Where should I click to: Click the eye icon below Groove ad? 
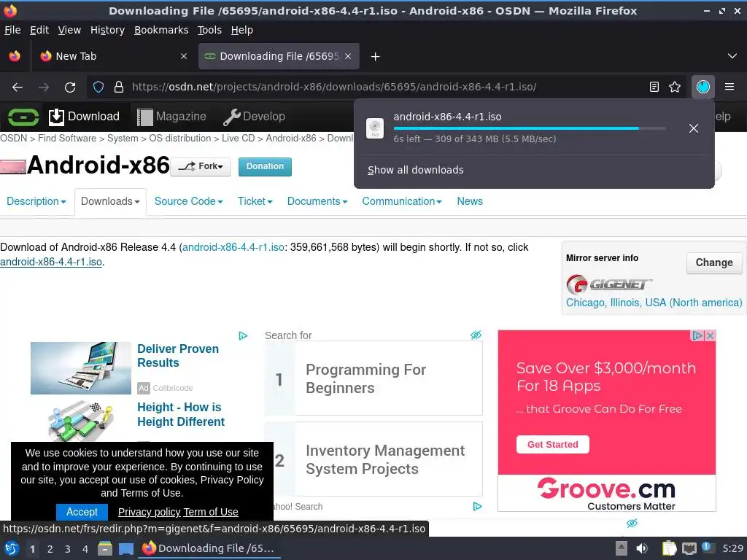click(632, 523)
